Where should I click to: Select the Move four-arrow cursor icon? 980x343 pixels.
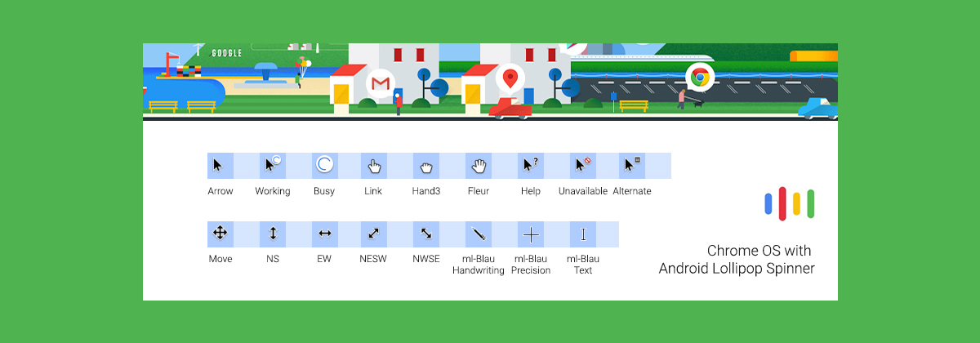click(x=220, y=234)
